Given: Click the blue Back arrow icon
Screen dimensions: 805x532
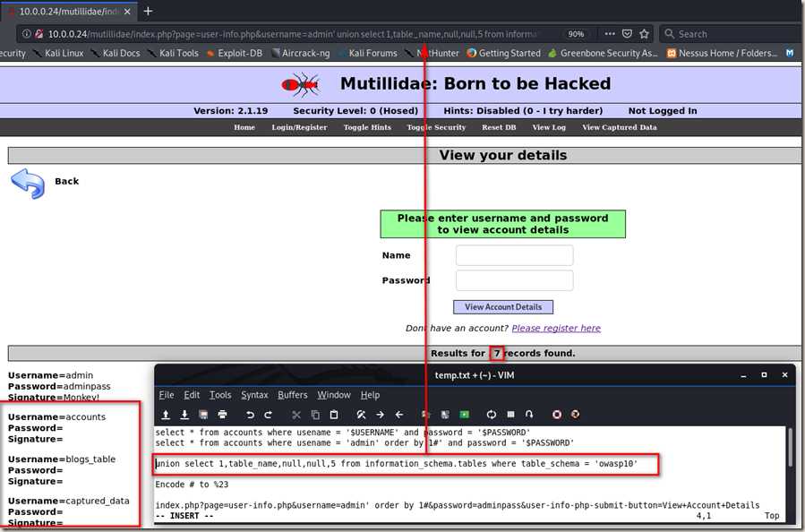Looking at the screenshot, I should 28,184.
